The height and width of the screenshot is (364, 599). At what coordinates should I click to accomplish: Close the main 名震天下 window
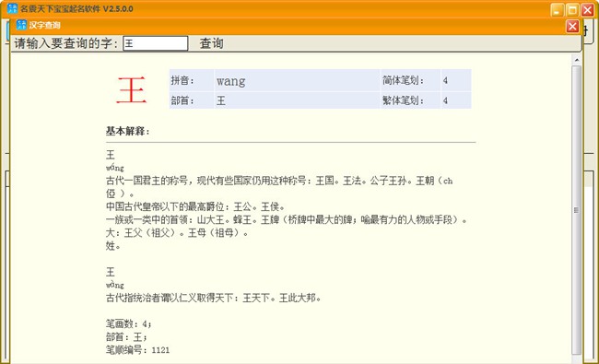pos(588,10)
